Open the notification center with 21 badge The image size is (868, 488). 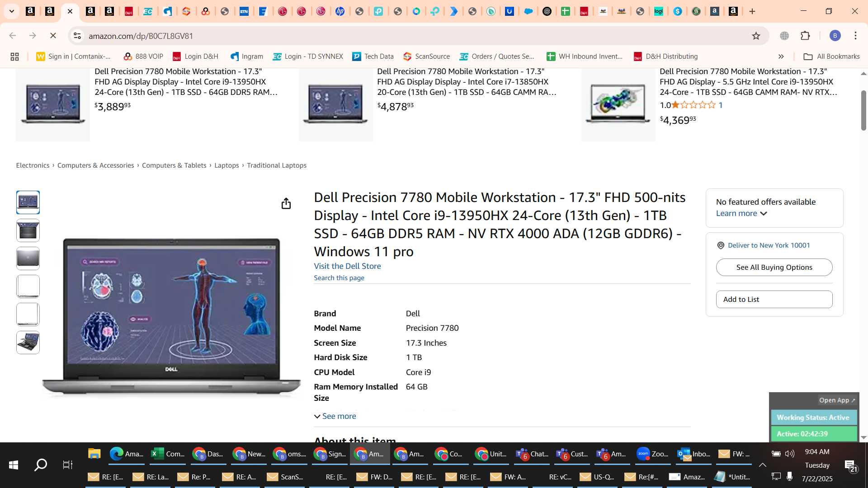pos(851,466)
